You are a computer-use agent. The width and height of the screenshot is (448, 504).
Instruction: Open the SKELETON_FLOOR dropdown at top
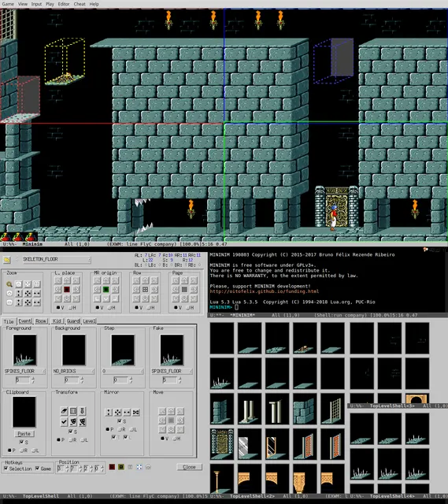coord(56,259)
